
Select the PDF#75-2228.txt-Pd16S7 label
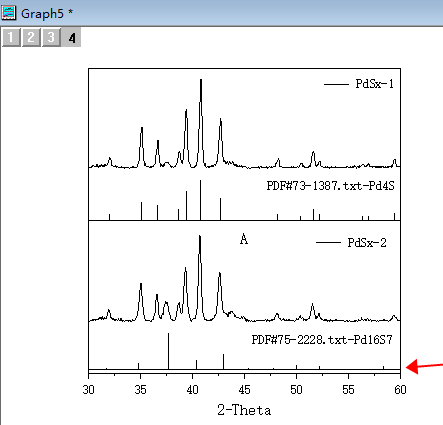click(x=322, y=340)
